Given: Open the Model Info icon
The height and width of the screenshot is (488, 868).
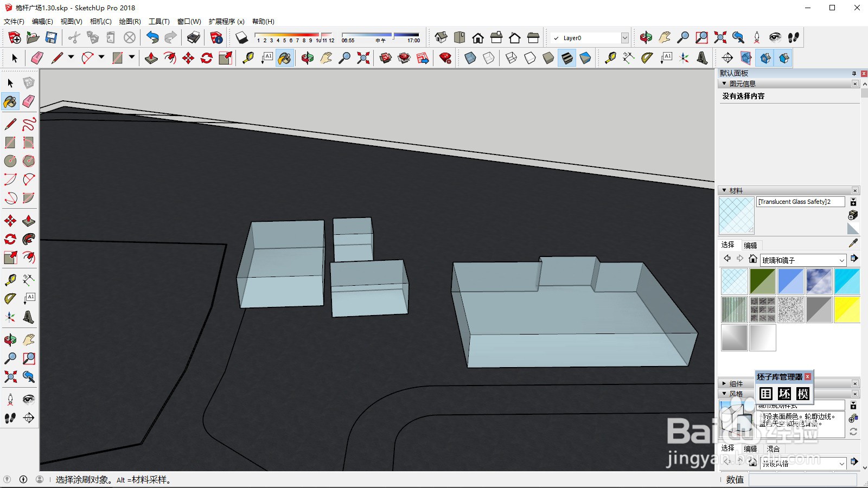Looking at the screenshot, I should [216, 37].
